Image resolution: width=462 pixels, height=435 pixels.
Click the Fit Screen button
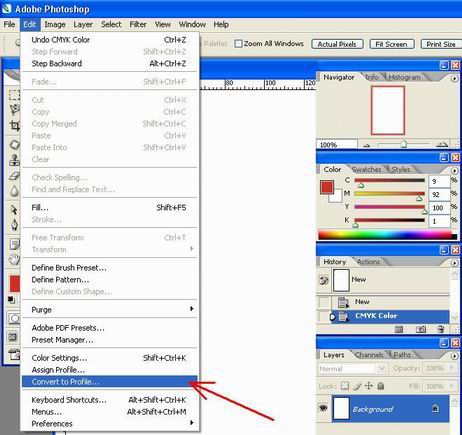coord(392,44)
